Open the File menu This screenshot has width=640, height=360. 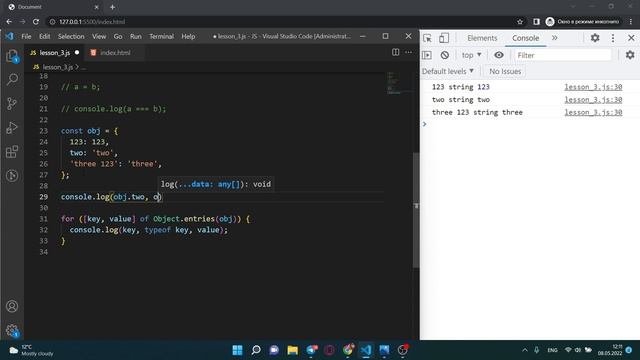26,36
